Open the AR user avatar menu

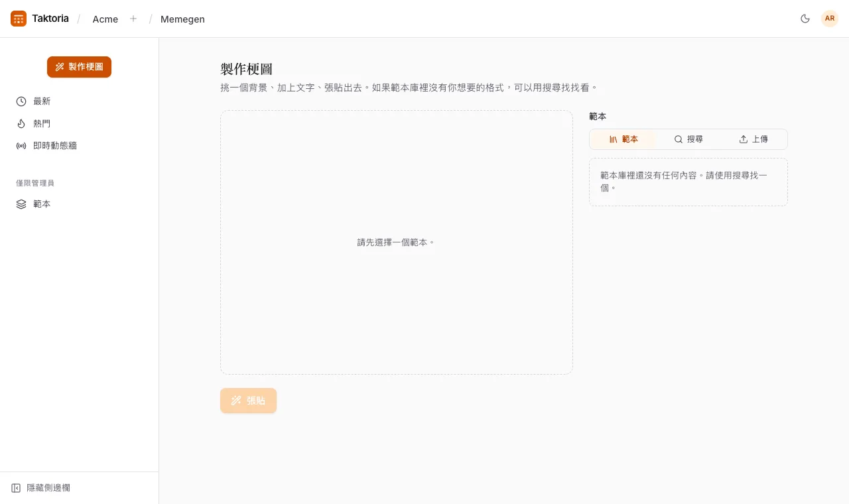tap(830, 19)
